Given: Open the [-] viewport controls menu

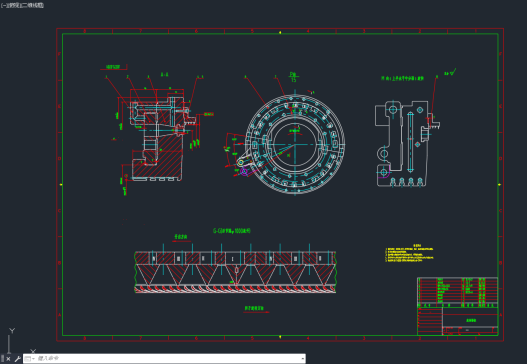Looking at the screenshot, I should tap(2, 5).
